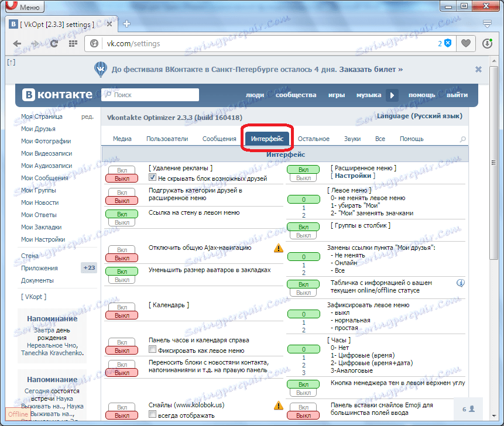The image size is (504, 426).
Task: Click the vk.com/settings address bar
Action: pyautogui.click(x=270, y=43)
